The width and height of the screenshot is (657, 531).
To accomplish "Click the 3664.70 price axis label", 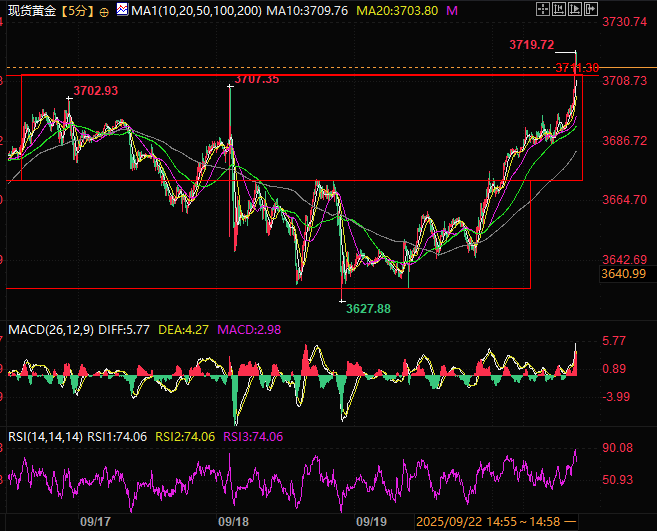I will tap(624, 199).
